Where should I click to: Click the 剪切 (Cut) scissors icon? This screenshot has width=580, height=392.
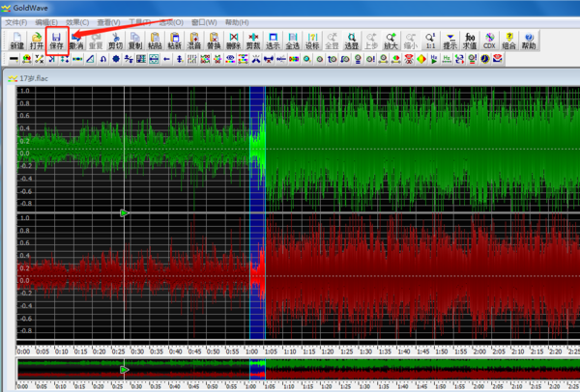pyautogui.click(x=115, y=41)
